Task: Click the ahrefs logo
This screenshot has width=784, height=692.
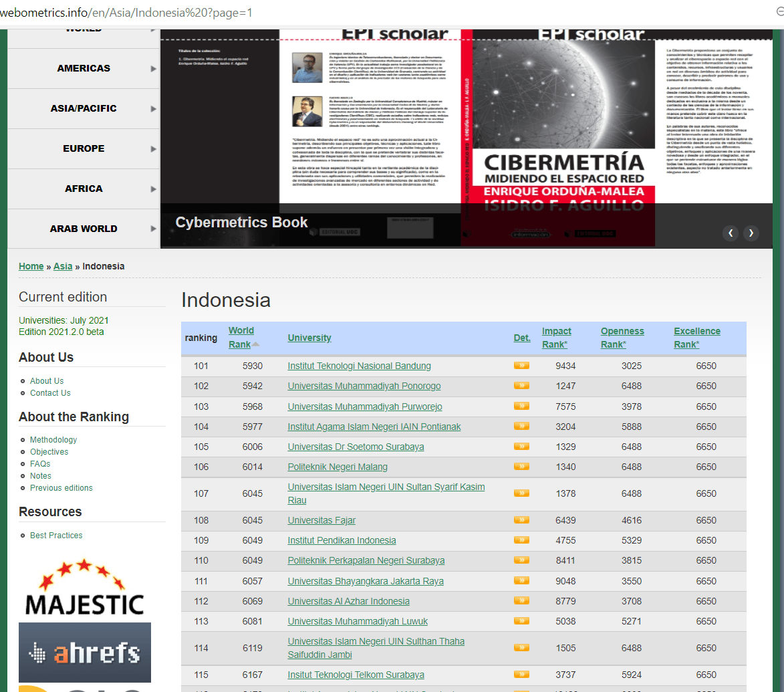Action: coord(84,652)
